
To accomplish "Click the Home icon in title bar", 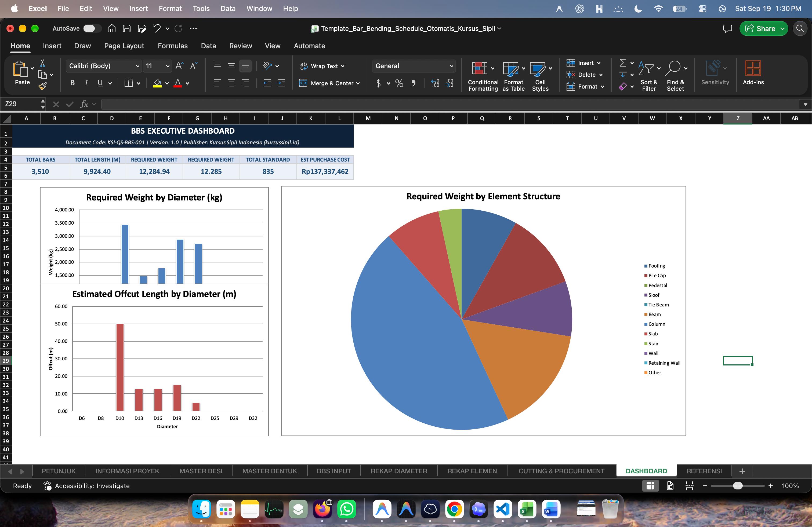I will [111, 29].
